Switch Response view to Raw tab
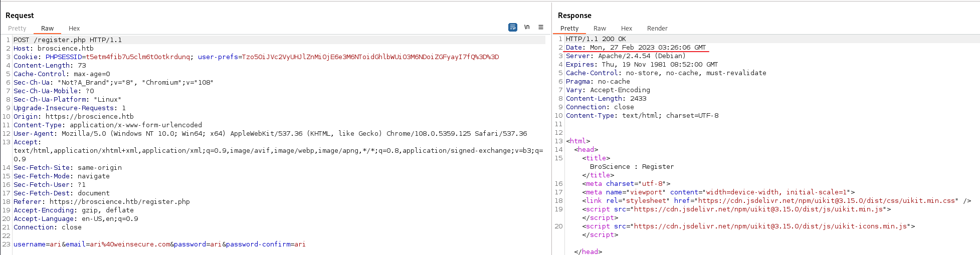 [600, 29]
